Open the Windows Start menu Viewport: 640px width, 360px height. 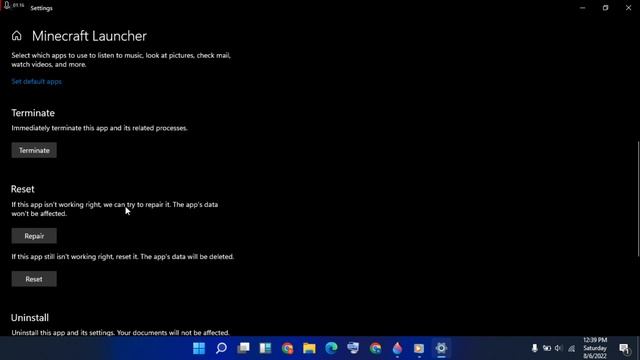pyautogui.click(x=199, y=348)
